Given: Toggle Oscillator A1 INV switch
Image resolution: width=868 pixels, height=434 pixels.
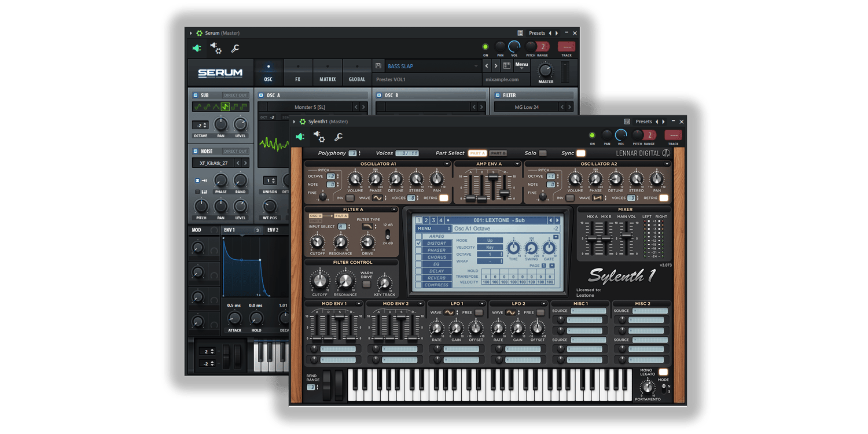Looking at the screenshot, I should [350, 198].
